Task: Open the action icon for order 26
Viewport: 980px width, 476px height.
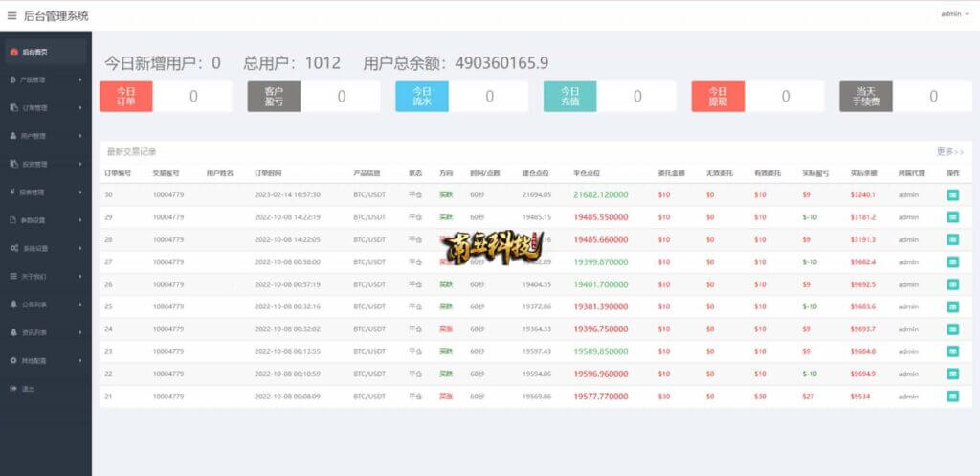Action: 952,284
